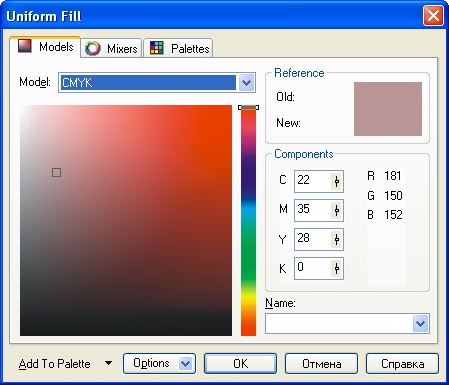Click the Models gradient square icon
The image size is (449, 385).
pyautogui.click(x=24, y=46)
